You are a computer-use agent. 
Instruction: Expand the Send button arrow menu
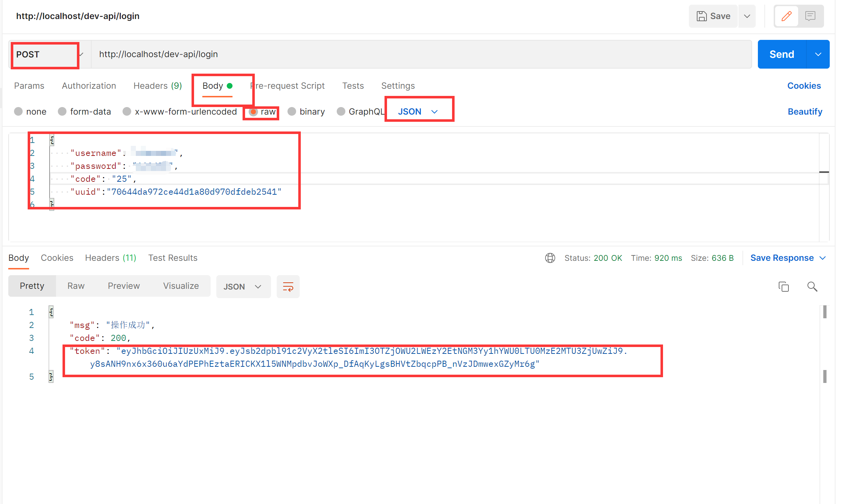[818, 55]
